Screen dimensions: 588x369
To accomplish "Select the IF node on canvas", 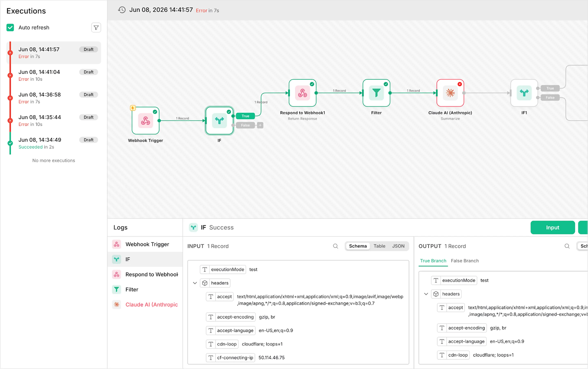I will (x=219, y=121).
